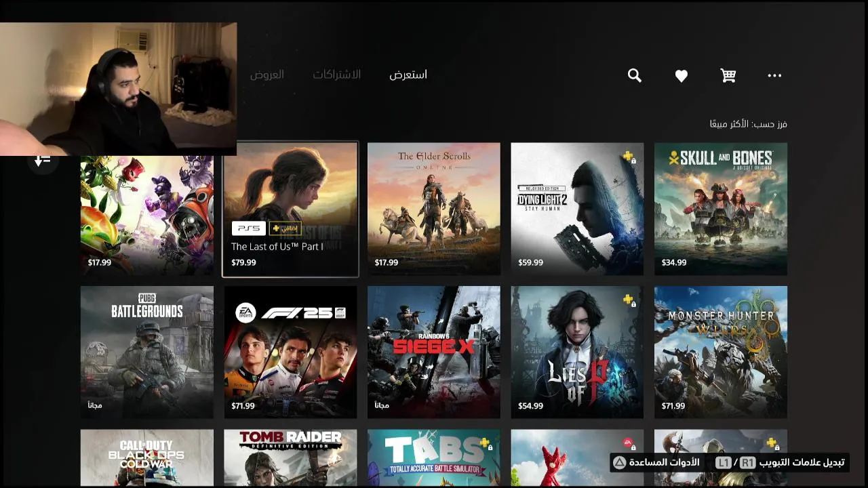Click the مجانًا label on Siege X
Viewport: 868px width, 488px height.
(382, 406)
